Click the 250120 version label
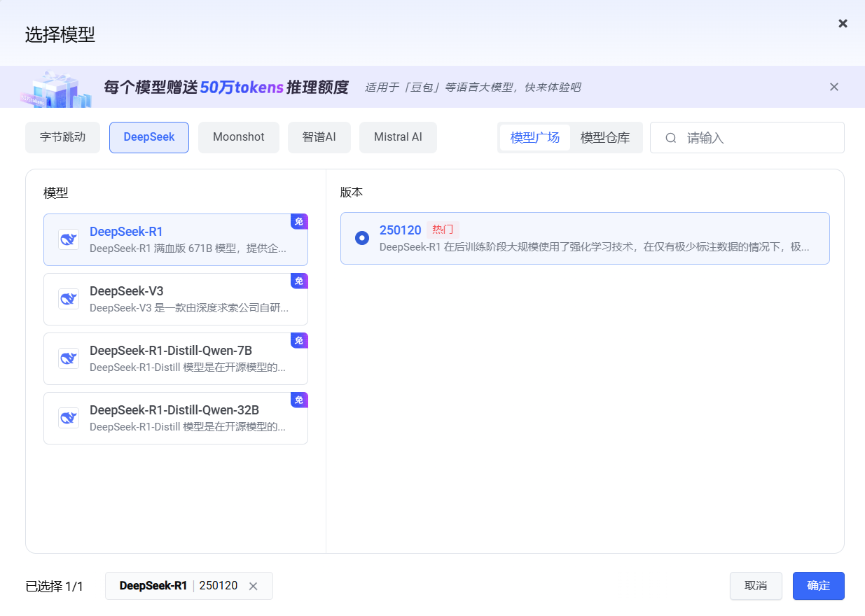The image size is (865, 616). pos(401,230)
